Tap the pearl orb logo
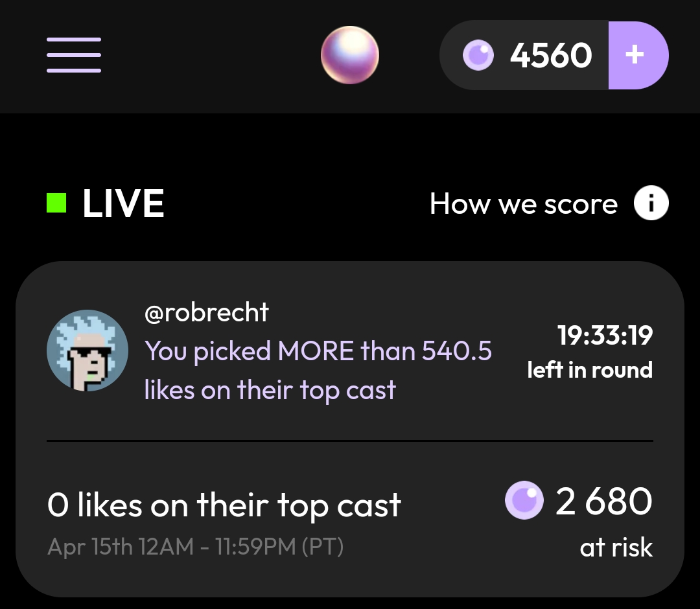 [x=349, y=55]
